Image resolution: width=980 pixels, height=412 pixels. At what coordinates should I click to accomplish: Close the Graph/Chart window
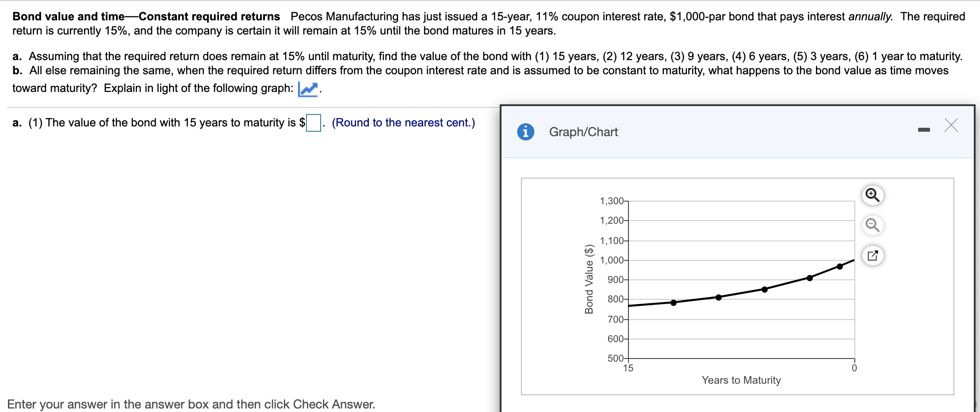tap(951, 126)
